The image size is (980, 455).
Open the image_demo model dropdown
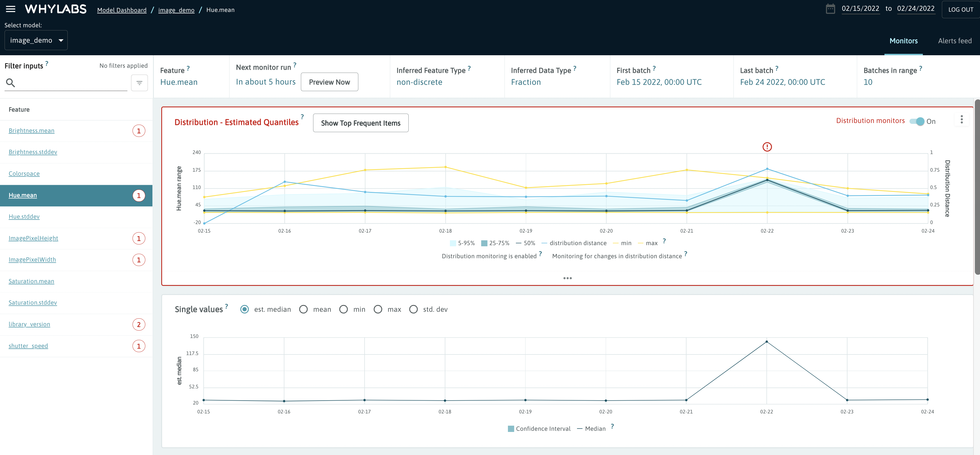point(36,40)
